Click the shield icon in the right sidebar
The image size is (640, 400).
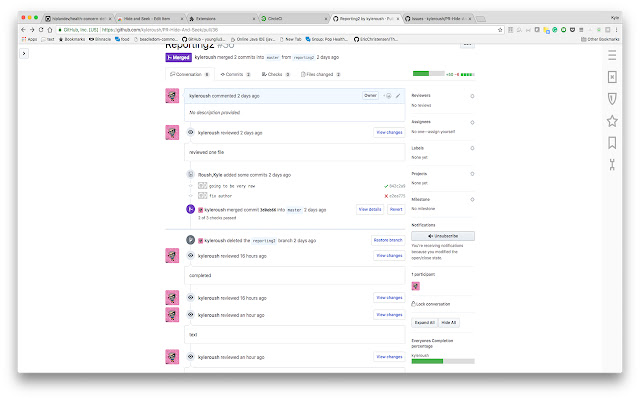(612, 98)
